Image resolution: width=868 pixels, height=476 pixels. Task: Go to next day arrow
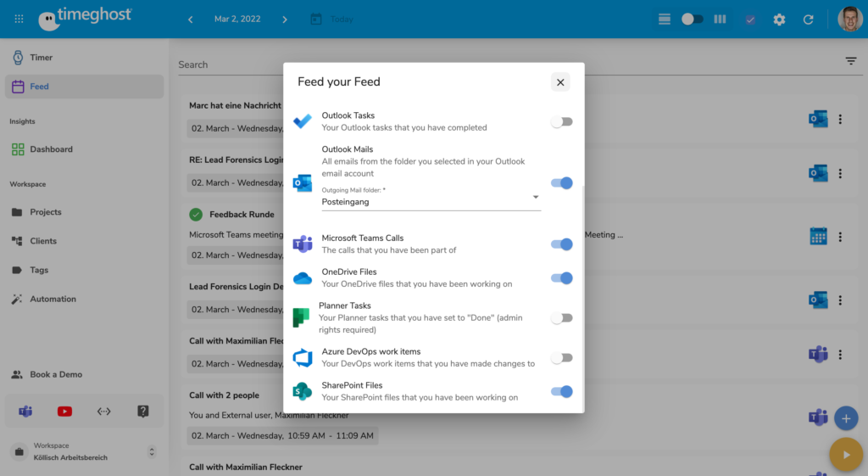click(x=285, y=19)
